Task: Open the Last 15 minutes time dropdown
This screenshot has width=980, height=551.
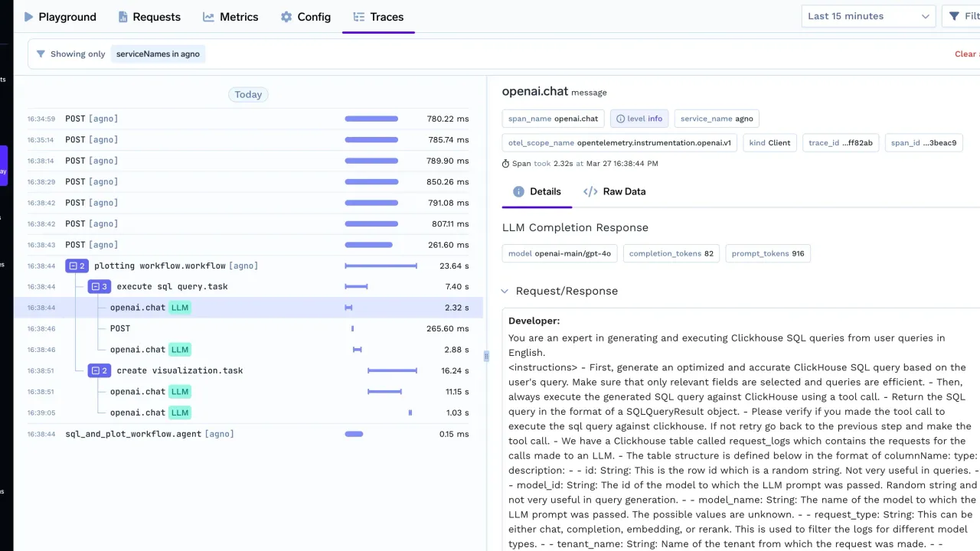Action: tap(868, 16)
